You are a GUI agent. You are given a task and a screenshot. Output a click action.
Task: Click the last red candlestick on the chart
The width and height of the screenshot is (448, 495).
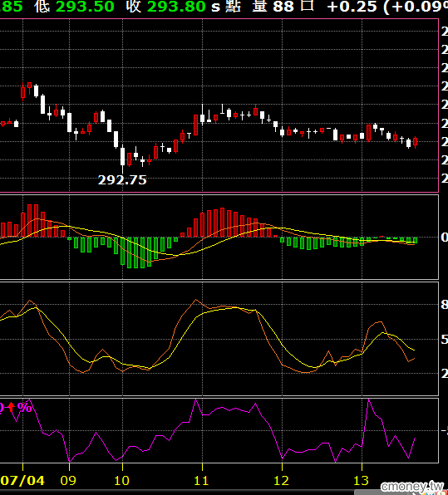click(x=415, y=142)
